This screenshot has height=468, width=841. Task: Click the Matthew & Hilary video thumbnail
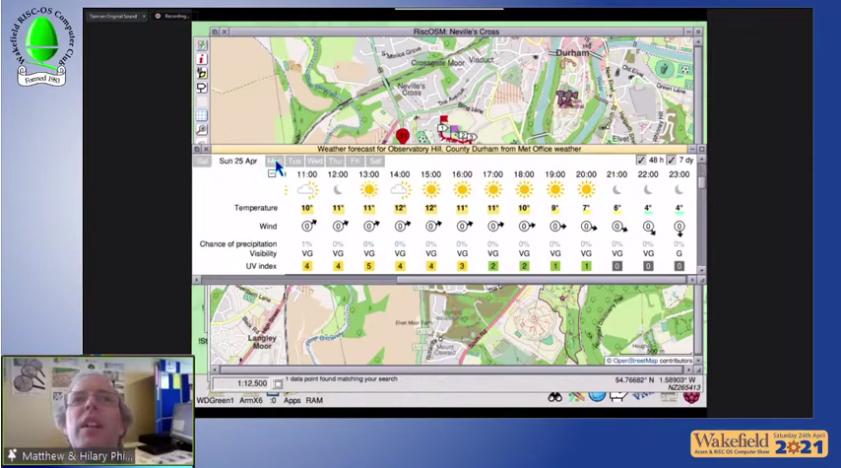(98, 410)
